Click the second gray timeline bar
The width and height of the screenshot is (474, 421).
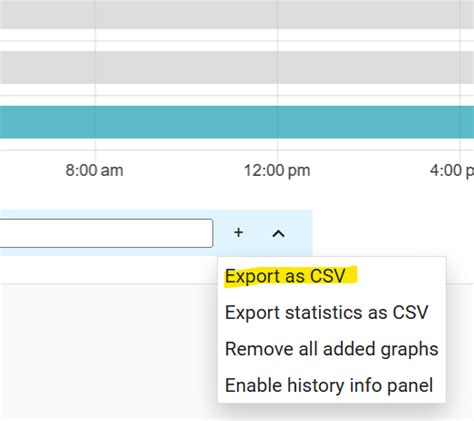[237, 67]
